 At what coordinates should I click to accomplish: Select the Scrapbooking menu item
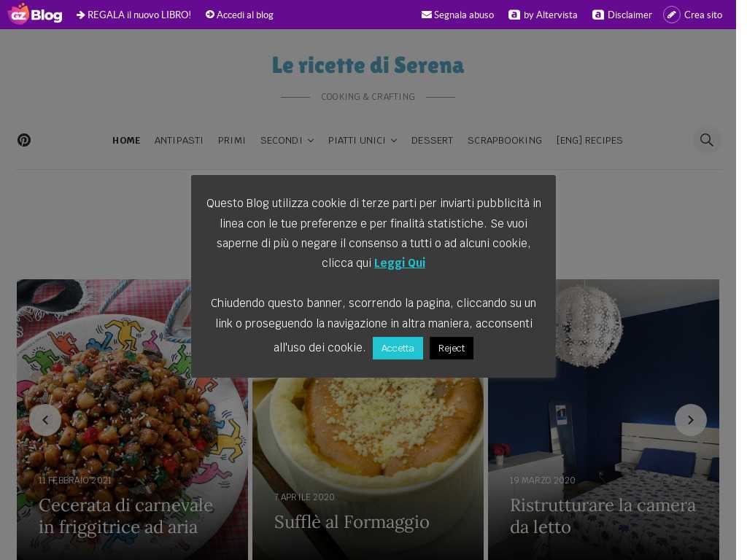pyautogui.click(x=505, y=141)
